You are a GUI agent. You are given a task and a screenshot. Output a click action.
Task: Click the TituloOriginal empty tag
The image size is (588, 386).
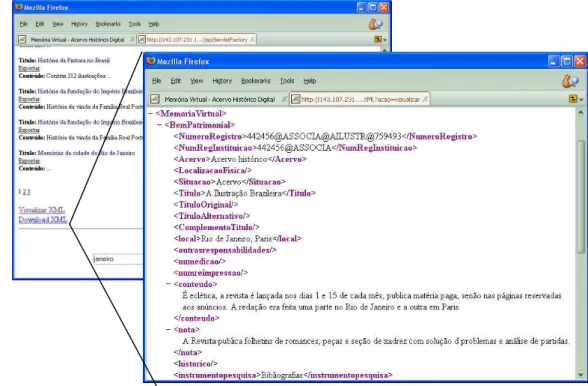[206, 204]
